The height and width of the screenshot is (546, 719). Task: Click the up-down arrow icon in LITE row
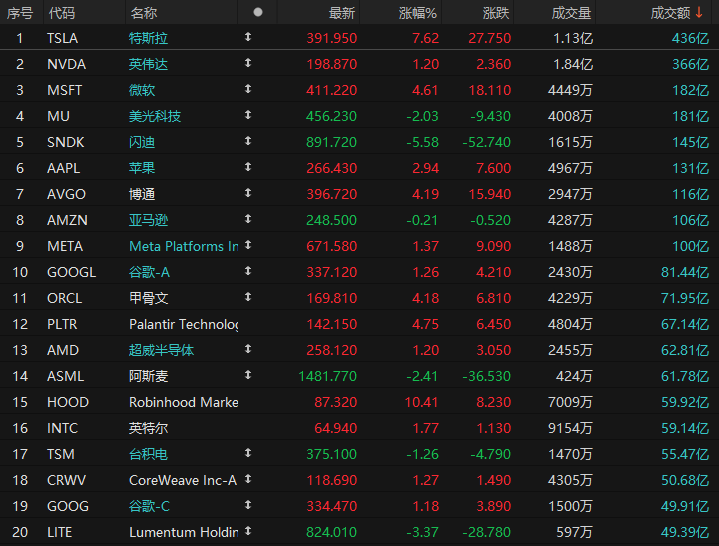pos(248,531)
